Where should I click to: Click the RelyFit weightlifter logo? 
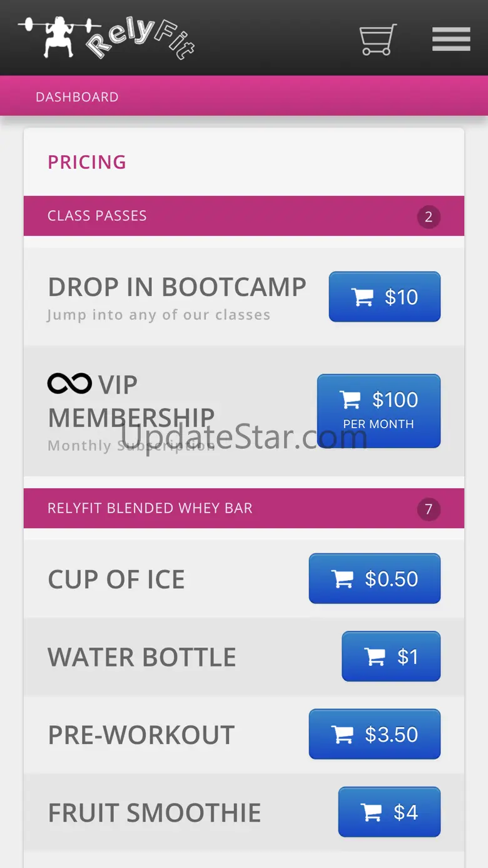click(x=106, y=38)
